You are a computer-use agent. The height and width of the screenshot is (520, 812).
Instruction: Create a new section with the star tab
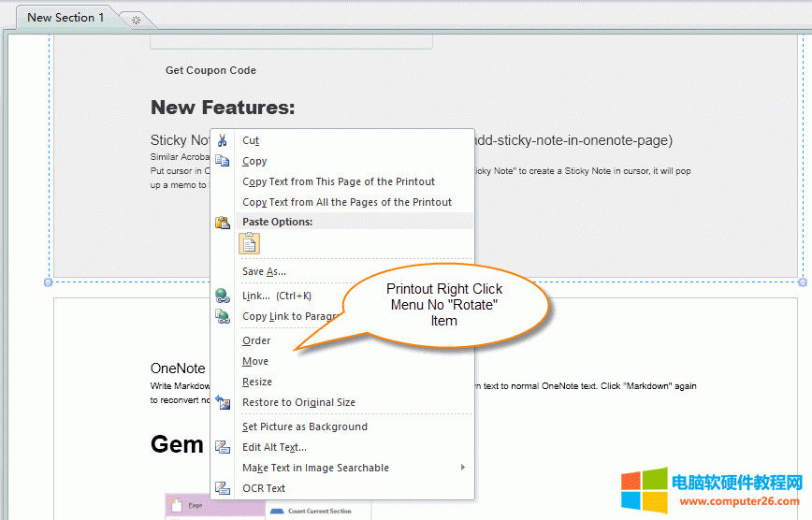(137, 20)
